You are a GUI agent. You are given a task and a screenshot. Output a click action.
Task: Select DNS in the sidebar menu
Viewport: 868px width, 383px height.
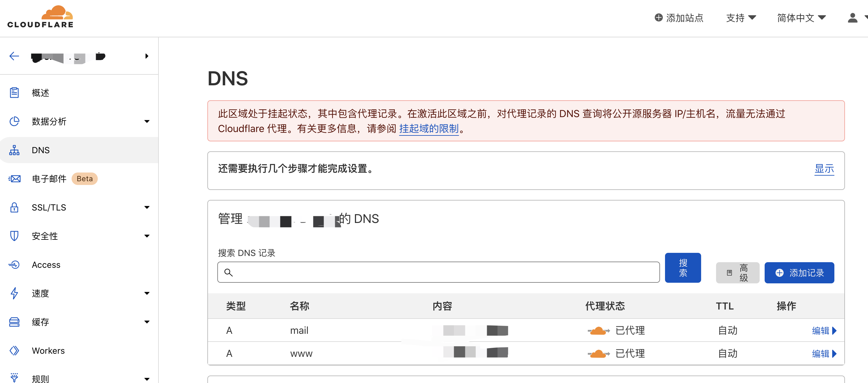point(41,150)
